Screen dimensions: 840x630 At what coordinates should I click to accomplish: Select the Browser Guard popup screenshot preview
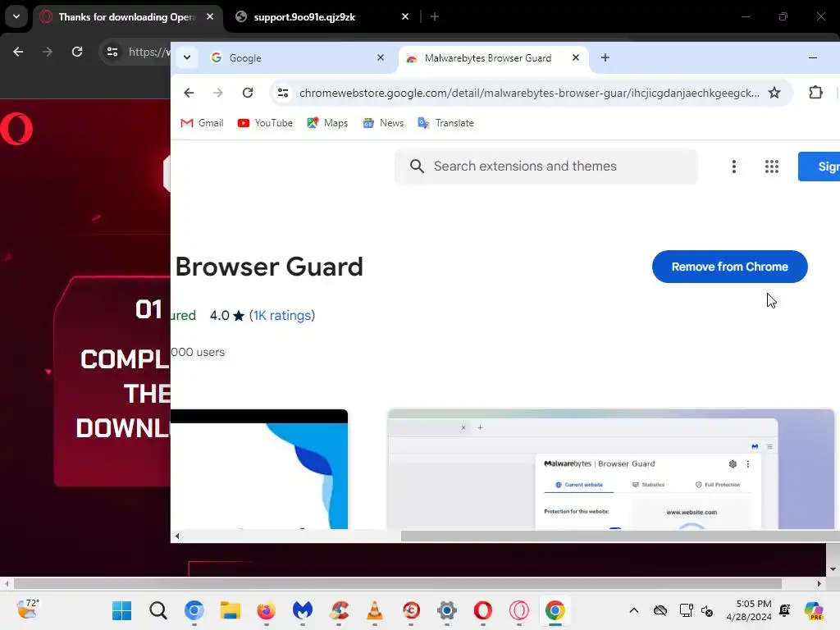[x=610, y=468]
